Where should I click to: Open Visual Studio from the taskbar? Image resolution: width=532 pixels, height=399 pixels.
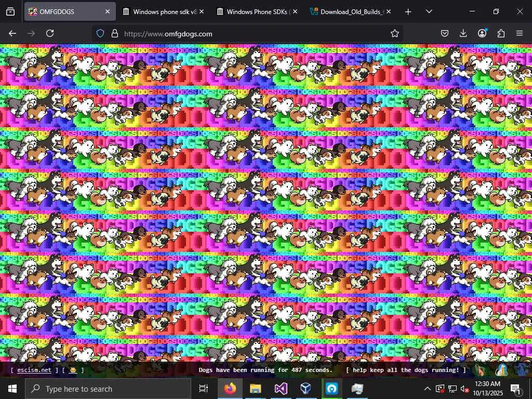(x=281, y=389)
